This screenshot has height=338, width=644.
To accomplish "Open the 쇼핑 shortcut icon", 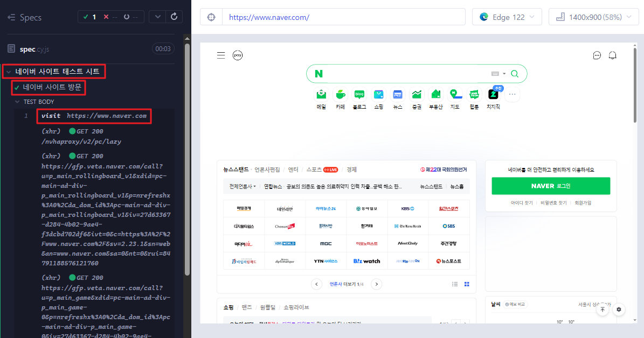I will point(379,95).
